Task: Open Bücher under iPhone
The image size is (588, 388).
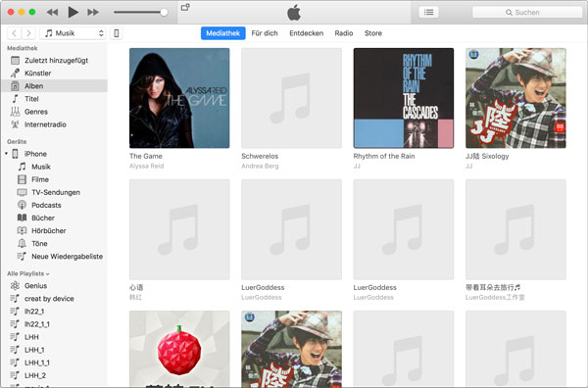Action: (54, 218)
